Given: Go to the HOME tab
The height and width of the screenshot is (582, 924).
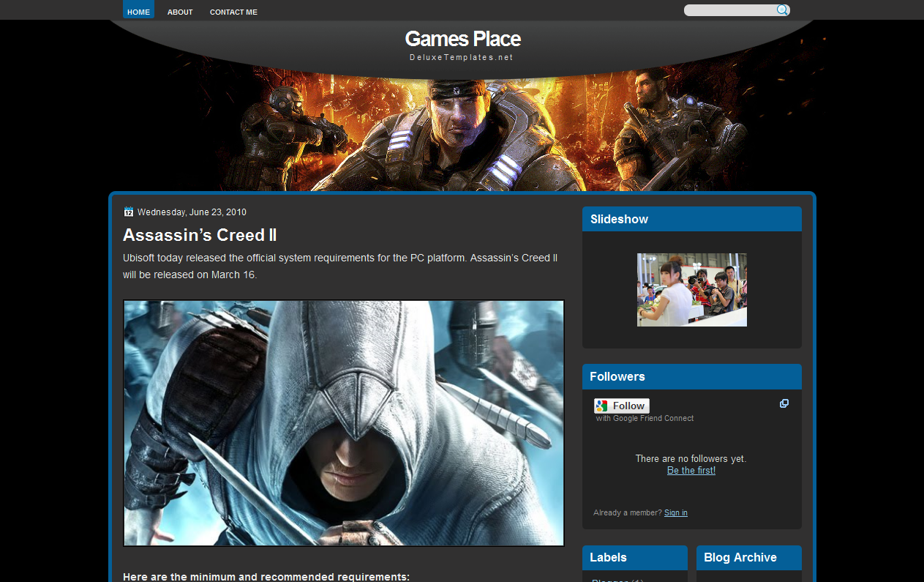Looking at the screenshot, I should (x=138, y=10).
